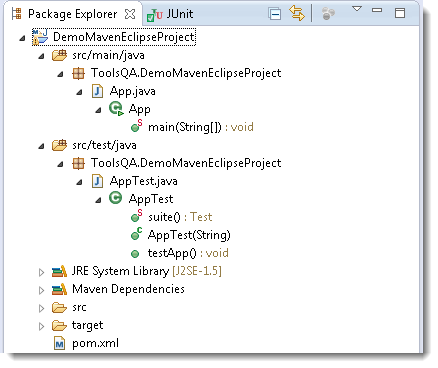
Task: Close the Package Explorer tab
Action: [130, 14]
